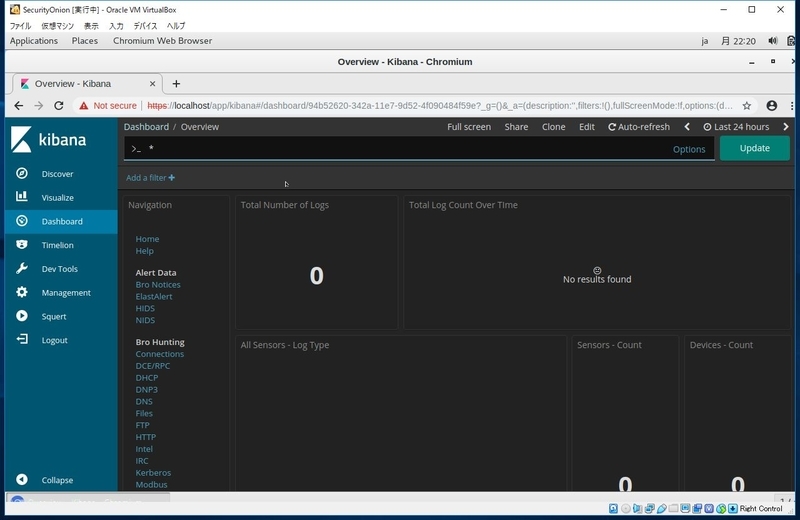Select the Dashboard sidebar icon
This screenshot has height=520, width=800.
[x=21, y=221]
